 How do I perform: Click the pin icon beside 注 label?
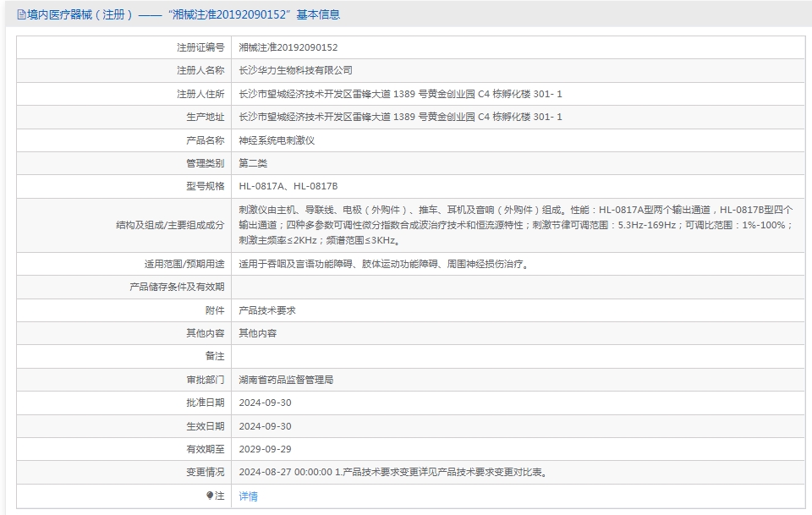[211, 496]
